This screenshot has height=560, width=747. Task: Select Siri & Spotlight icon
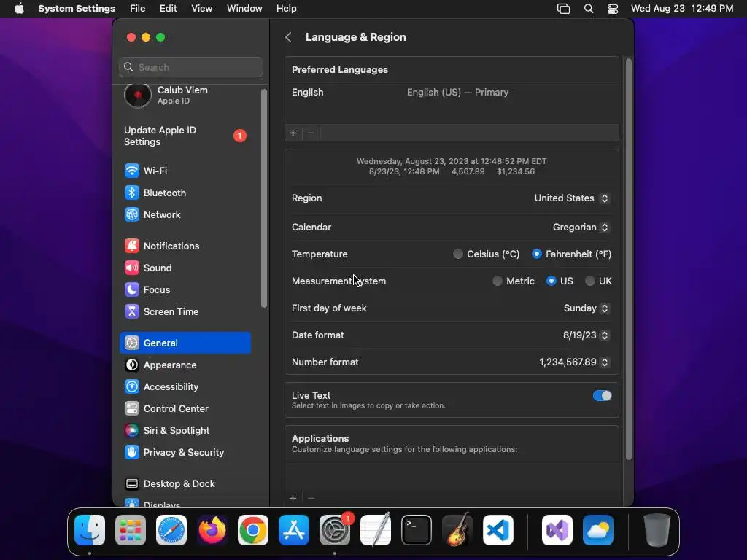click(x=131, y=430)
